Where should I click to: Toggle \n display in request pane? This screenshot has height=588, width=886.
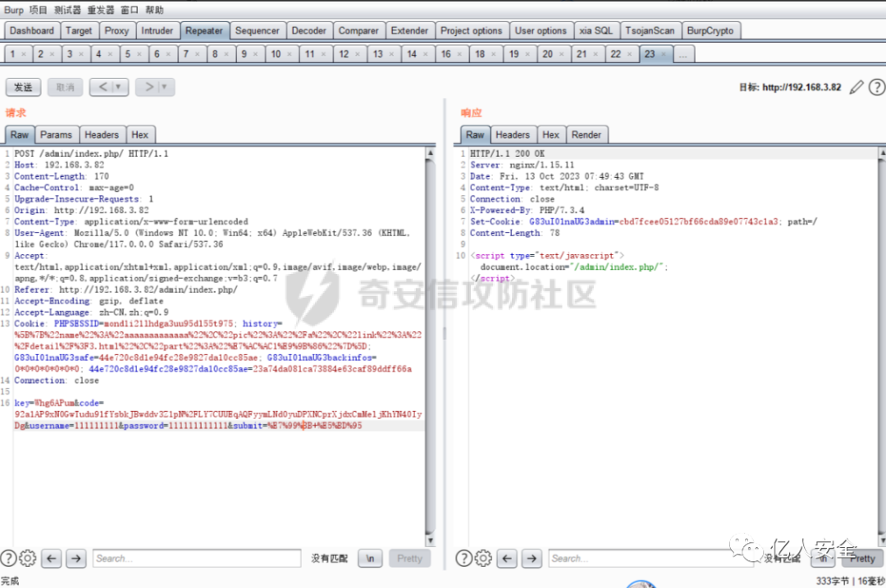point(370,558)
